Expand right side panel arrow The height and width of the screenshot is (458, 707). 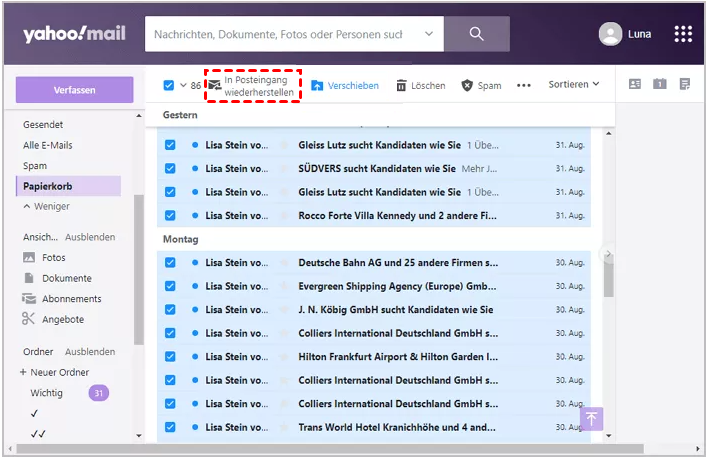click(x=608, y=254)
